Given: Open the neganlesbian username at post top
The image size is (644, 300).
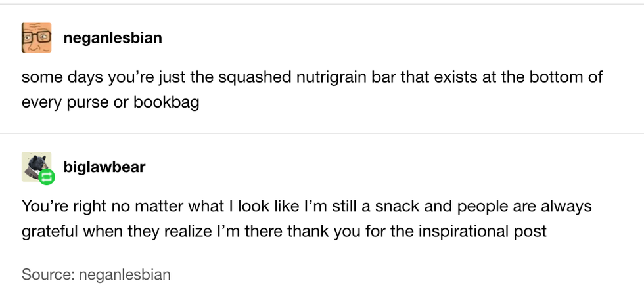Looking at the screenshot, I should (112, 38).
